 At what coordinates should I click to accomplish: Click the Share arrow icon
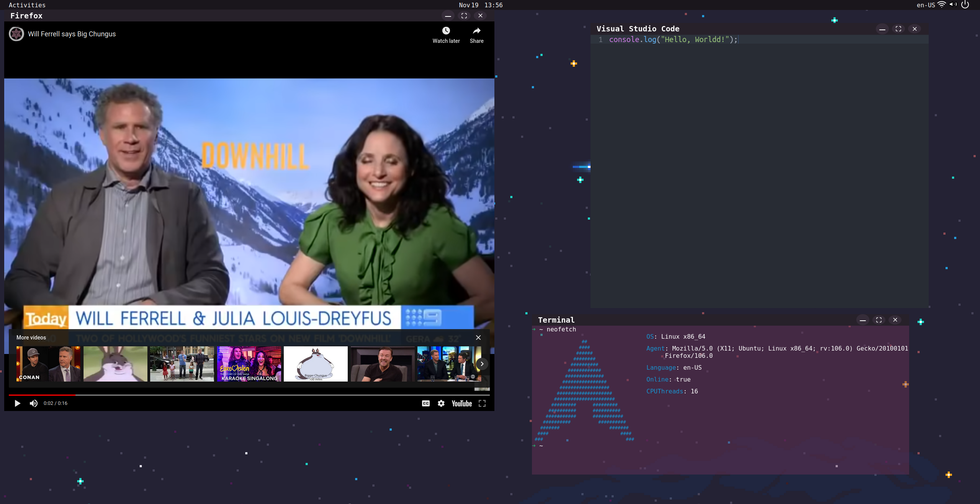[x=476, y=31]
